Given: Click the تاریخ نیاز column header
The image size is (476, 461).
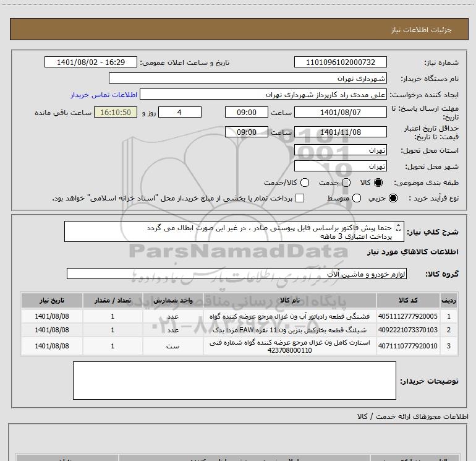Looking at the screenshot, I should [x=52, y=300].
